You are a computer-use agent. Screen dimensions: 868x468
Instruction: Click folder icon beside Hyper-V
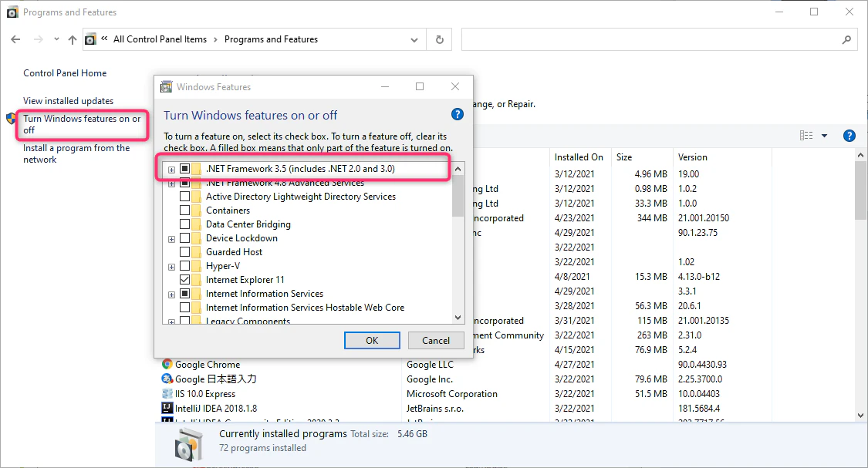point(197,266)
